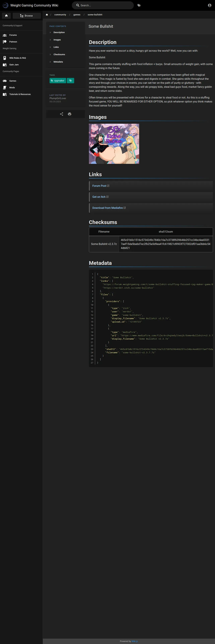Open the tags browser icon beside search
Viewport: 215px width, 644px height.
(x=139, y=5)
